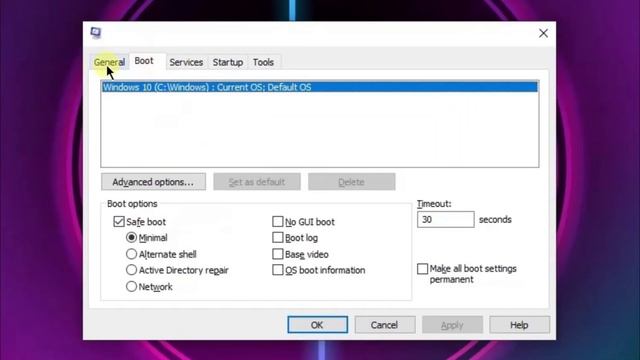Open Advanced options for boot
640x360 pixels.
pyautogui.click(x=153, y=182)
